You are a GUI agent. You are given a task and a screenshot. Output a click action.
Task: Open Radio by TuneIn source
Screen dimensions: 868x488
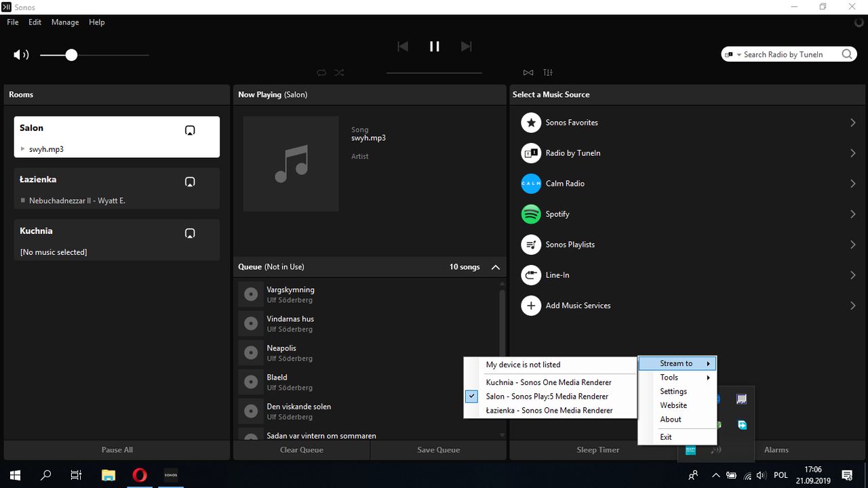tap(686, 153)
